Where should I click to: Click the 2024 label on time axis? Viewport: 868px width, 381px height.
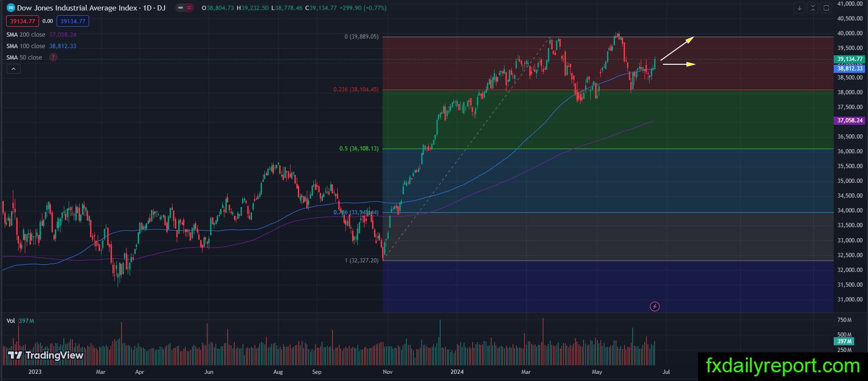pyautogui.click(x=457, y=372)
